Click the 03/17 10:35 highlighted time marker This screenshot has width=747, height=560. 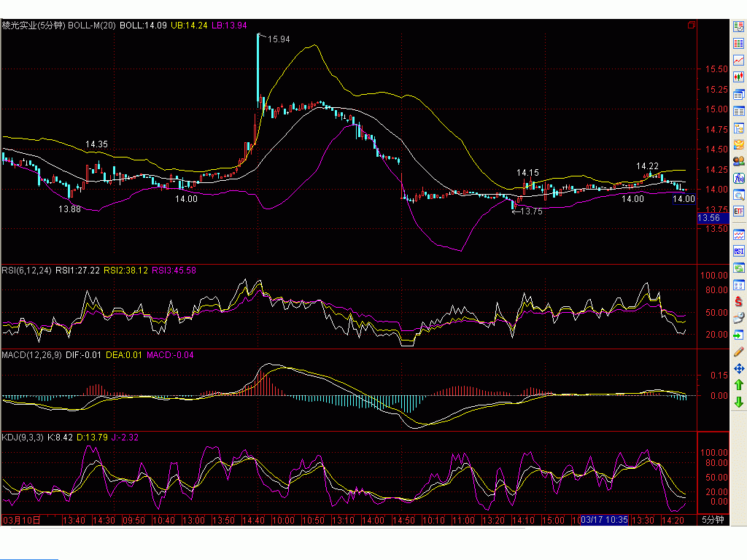[604, 520]
